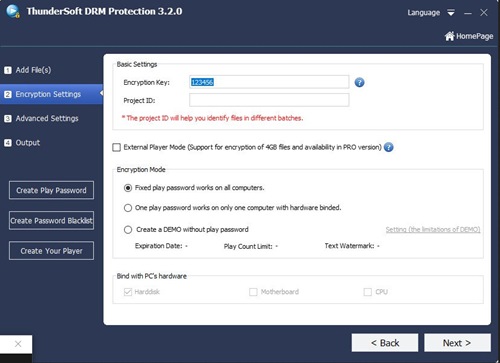Open the HomePage house icon

[449, 36]
